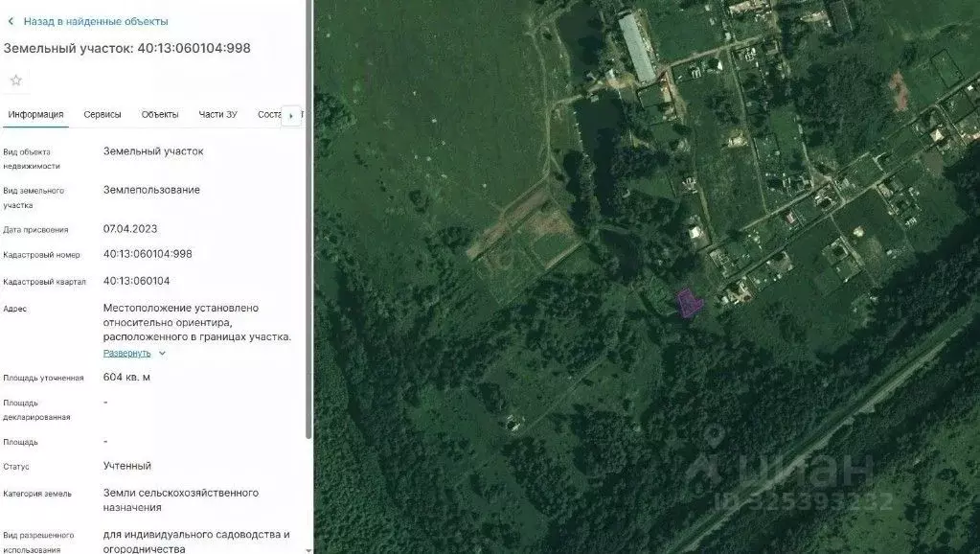Click the area value 604 кв. м
The image size is (980, 554).
(x=126, y=377)
